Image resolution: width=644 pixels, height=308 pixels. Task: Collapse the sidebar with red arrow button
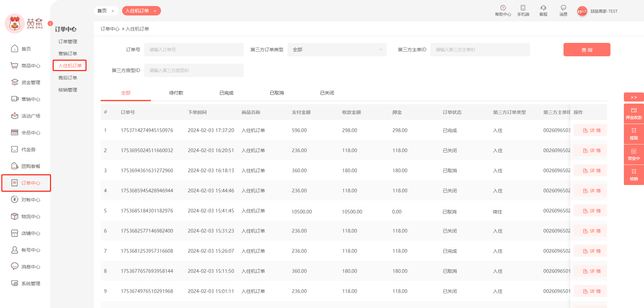pos(50,23)
